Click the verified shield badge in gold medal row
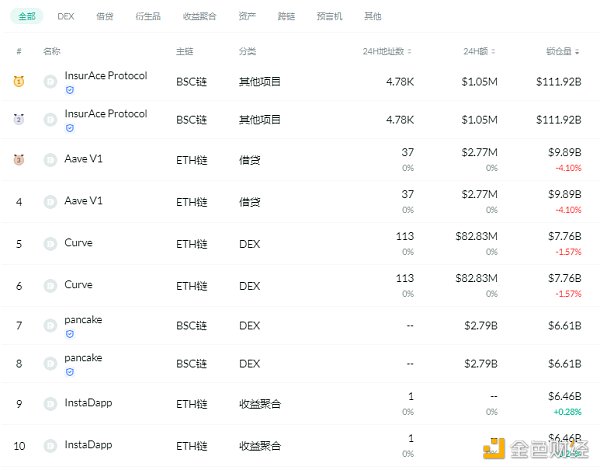Viewport: 600px width, 470px height. coord(70,90)
